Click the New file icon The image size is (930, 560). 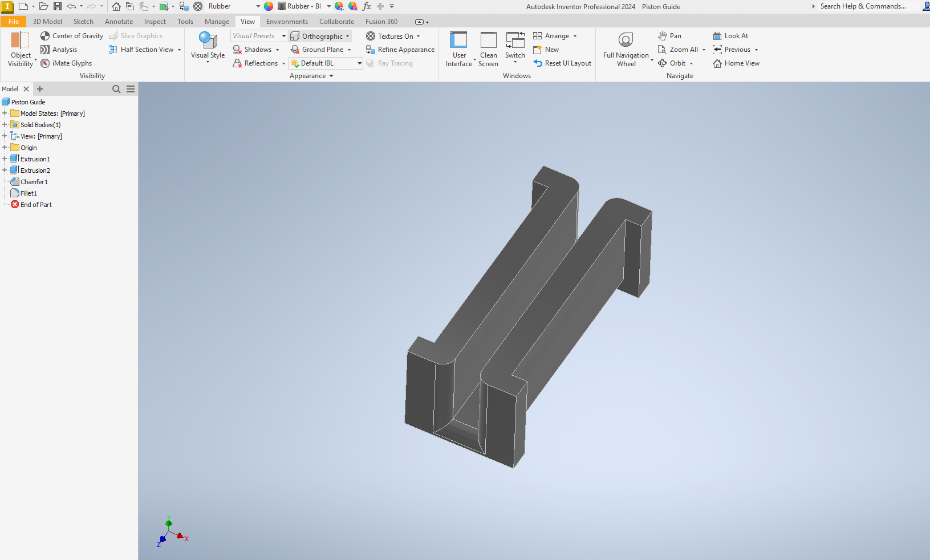23,6
